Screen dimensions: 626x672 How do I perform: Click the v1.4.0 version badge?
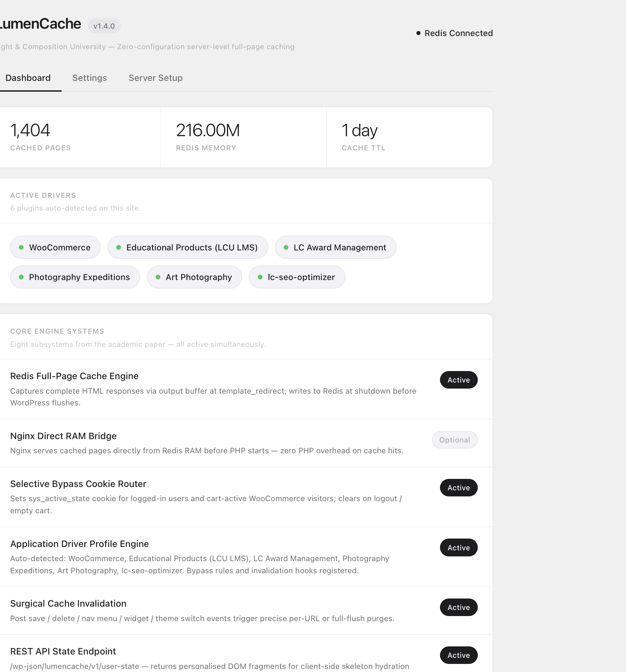[104, 26]
